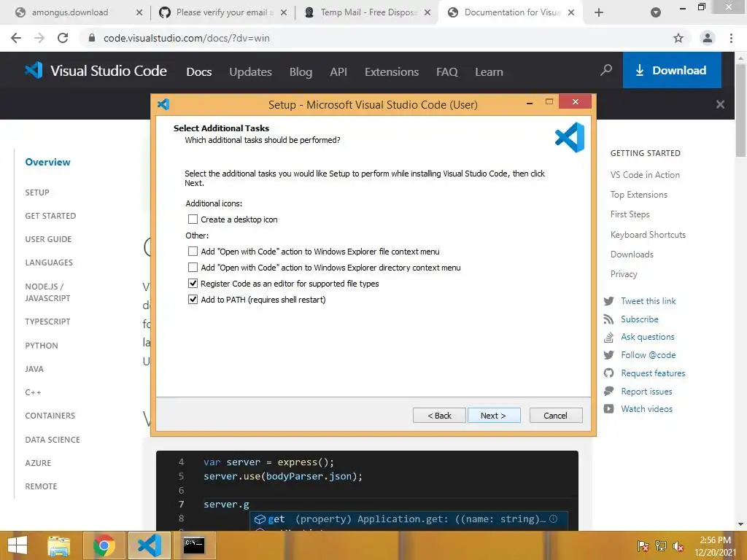Click the browser forward arrow
The width and height of the screenshot is (747, 560).
pyautogui.click(x=39, y=38)
